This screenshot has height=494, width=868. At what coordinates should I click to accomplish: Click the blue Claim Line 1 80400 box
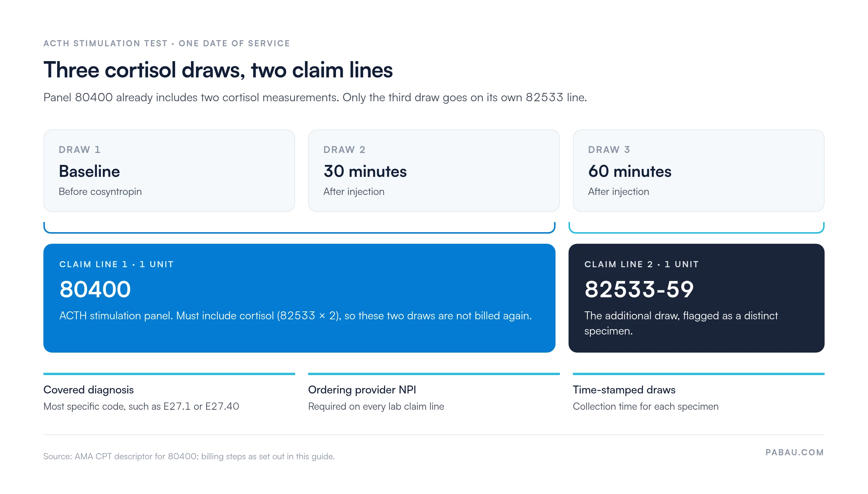(x=299, y=298)
